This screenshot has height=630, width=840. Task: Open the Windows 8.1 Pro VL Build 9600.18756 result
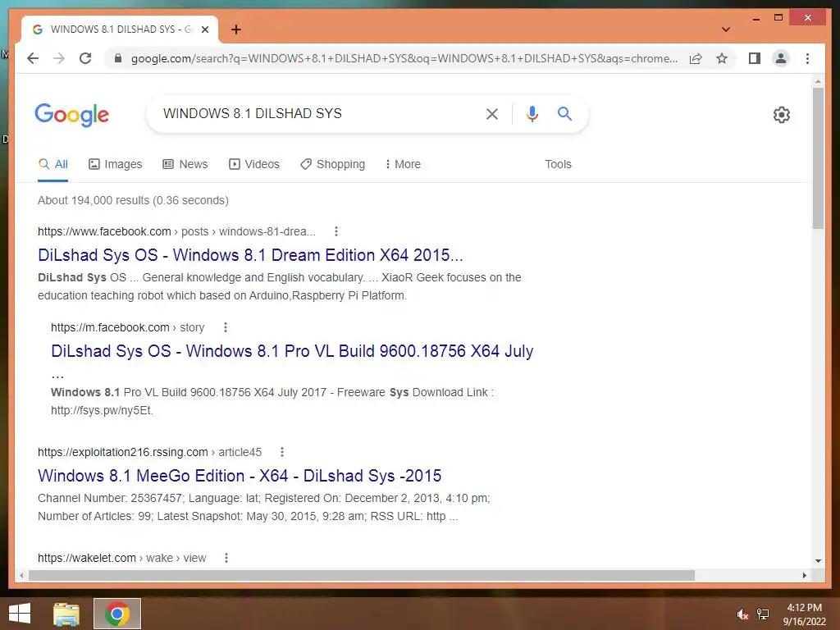point(292,351)
